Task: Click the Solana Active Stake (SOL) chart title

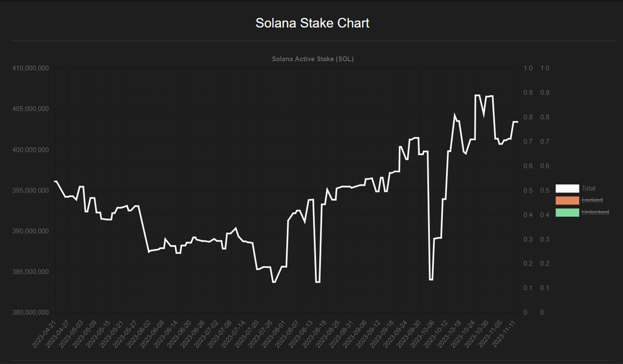Action: pyautogui.click(x=313, y=59)
